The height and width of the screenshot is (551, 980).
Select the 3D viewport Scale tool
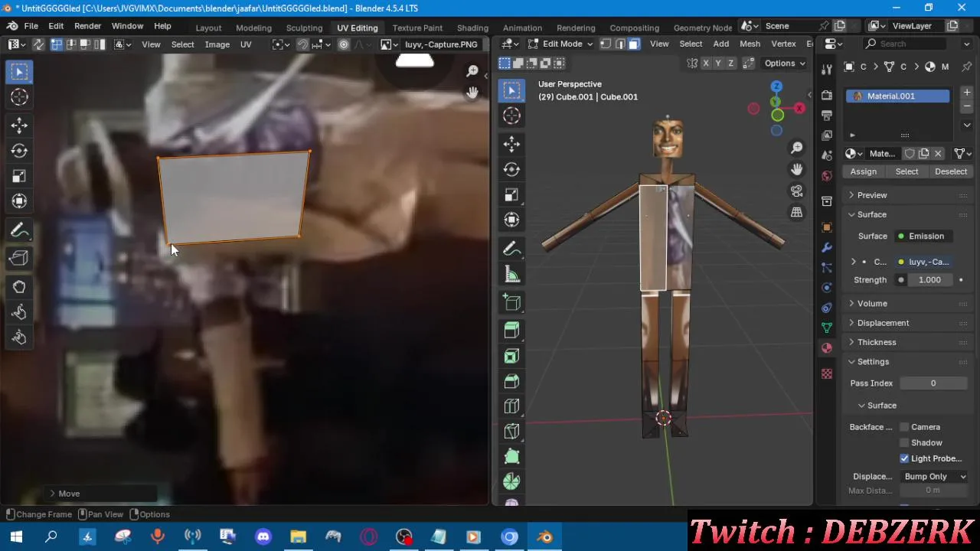tap(511, 194)
